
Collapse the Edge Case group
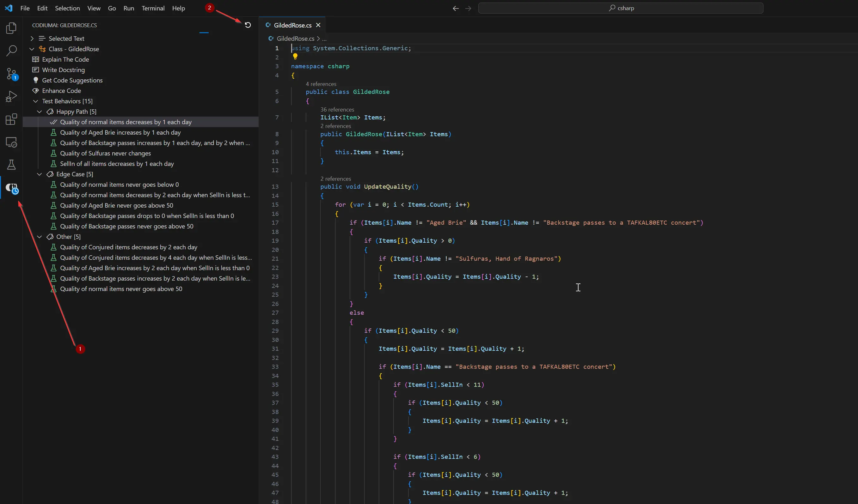[x=40, y=174]
